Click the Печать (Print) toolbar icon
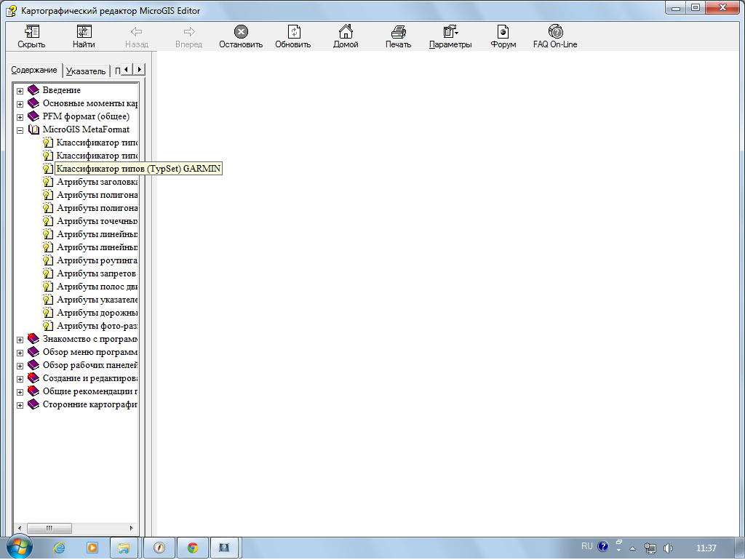The height and width of the screenshot is (560, 745). pos(398,32)
